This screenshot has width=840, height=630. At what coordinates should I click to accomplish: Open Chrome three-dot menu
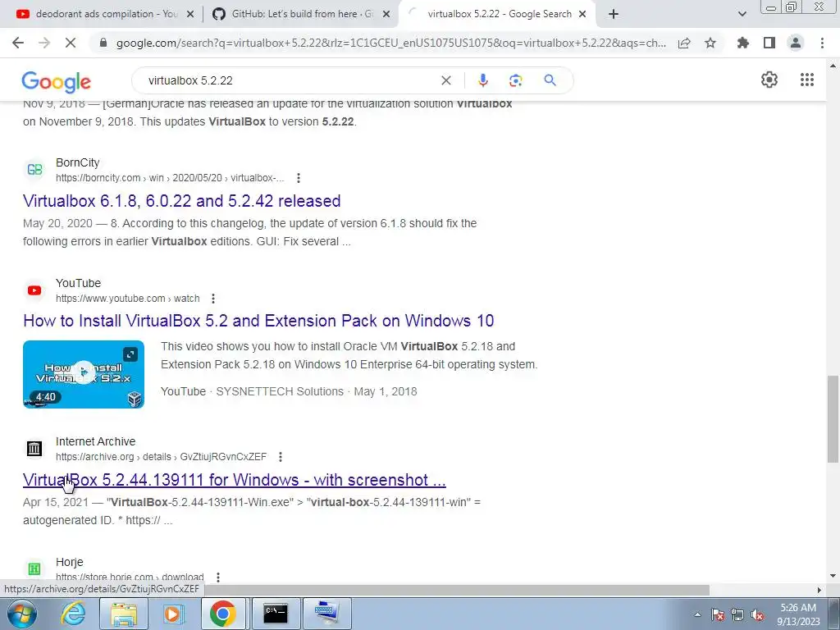click(822, 43)
